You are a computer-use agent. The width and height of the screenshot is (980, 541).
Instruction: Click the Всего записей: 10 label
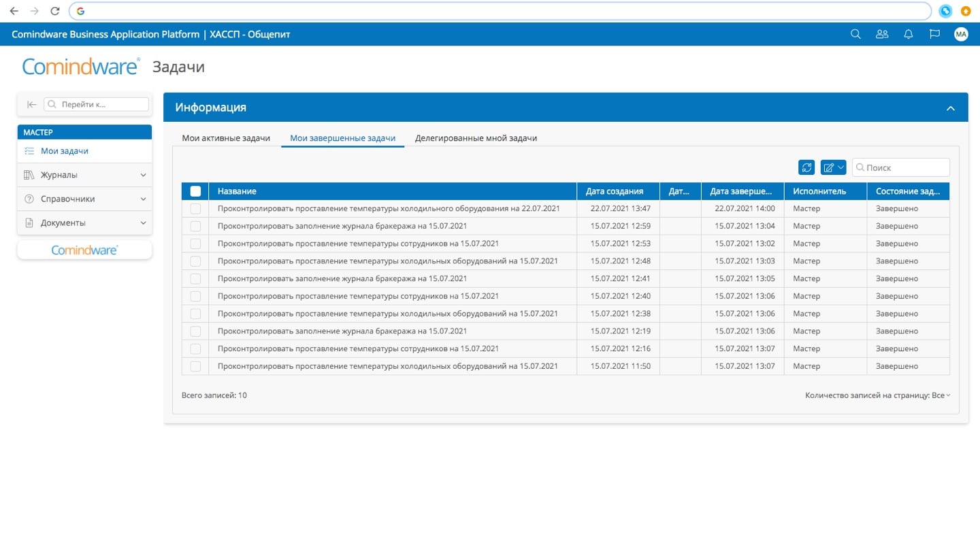click(x=214, y=395)
